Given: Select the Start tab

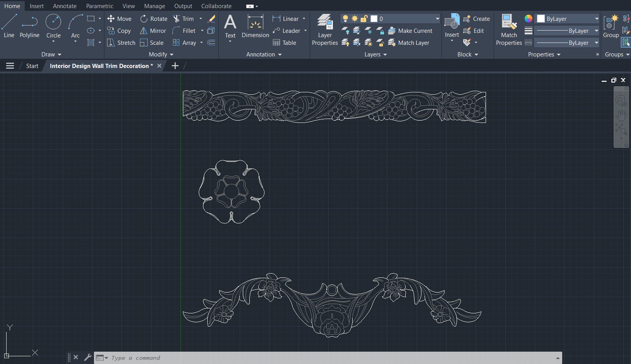Looking at the screenshot, I should click(32, 66).
